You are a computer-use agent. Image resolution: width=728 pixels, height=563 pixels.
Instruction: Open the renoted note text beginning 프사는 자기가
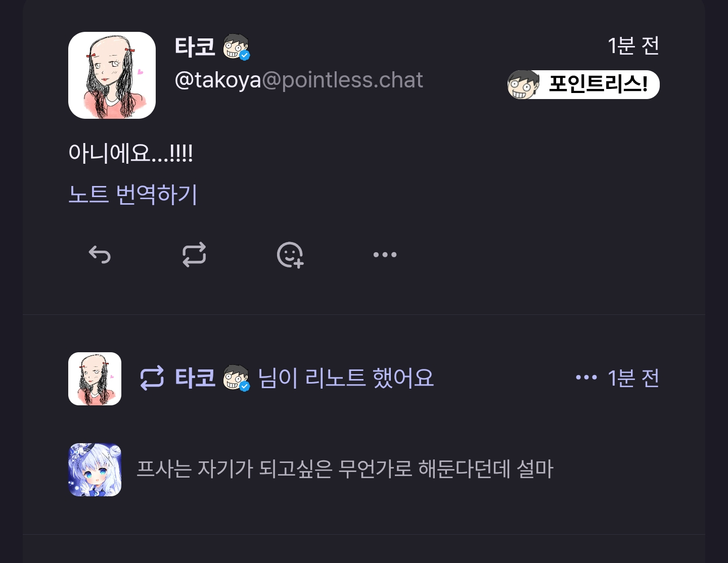pos(345,469)
